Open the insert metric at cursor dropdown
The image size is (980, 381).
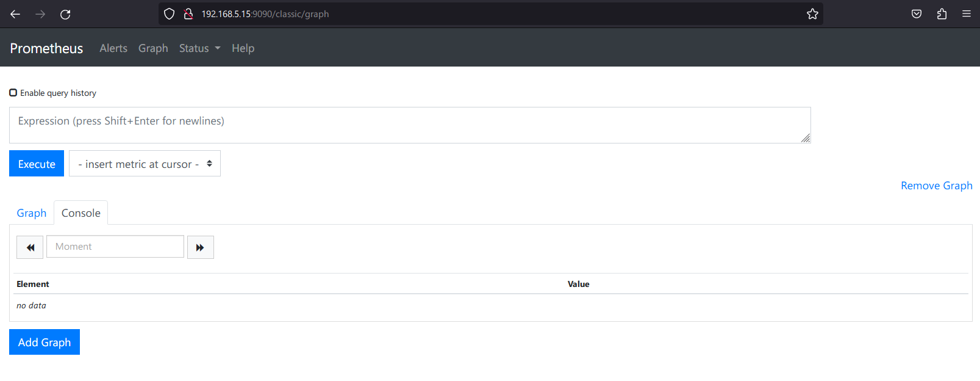(145, 164)
